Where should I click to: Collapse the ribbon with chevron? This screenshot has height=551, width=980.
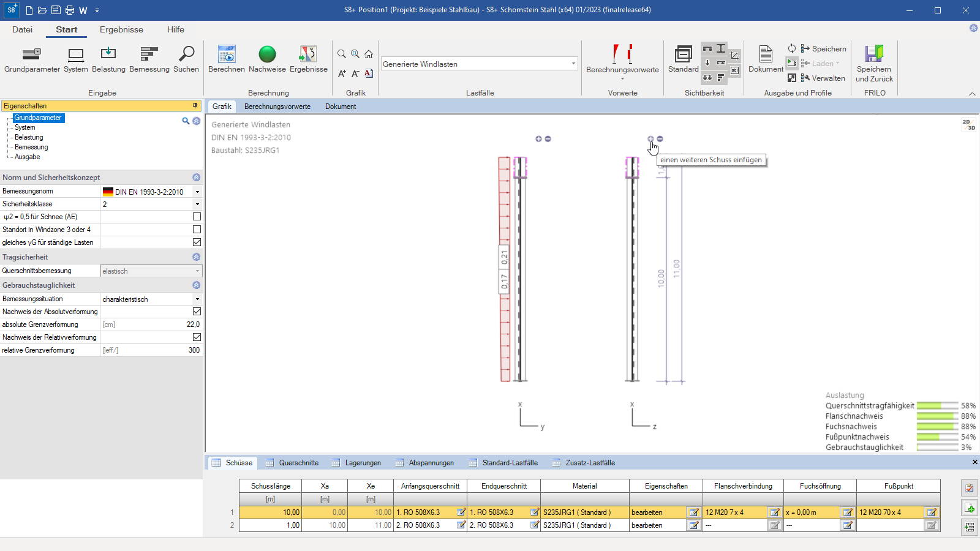coord(972,94)
